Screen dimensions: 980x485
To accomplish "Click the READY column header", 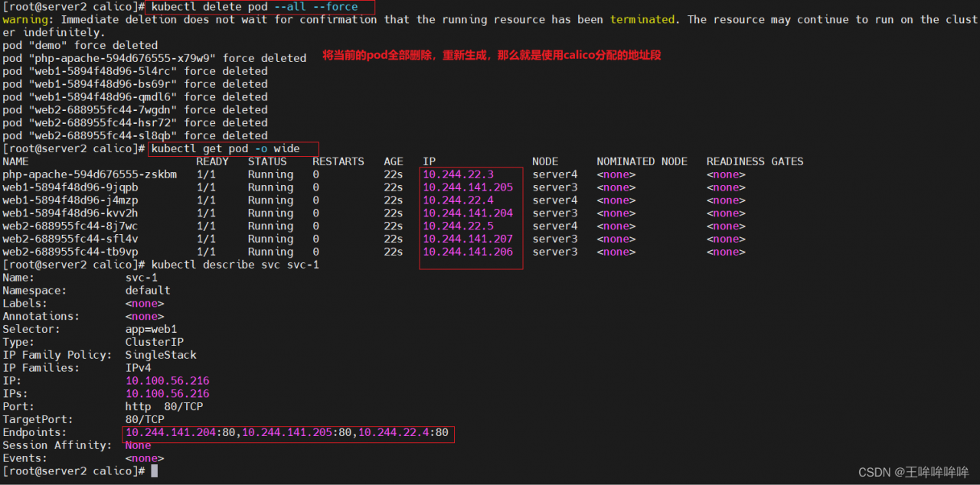I will point(212,161).
